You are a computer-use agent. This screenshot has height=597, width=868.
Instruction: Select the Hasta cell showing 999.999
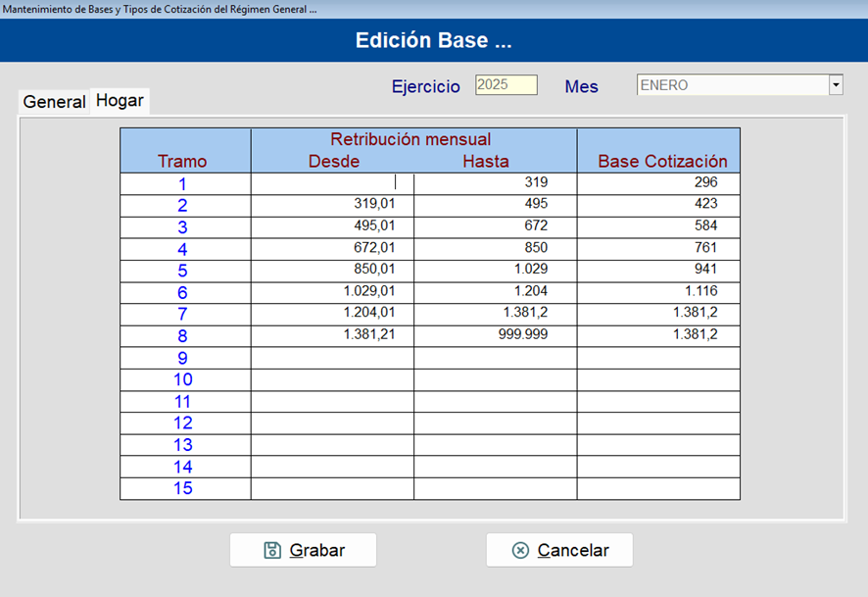tap(496, 336)
